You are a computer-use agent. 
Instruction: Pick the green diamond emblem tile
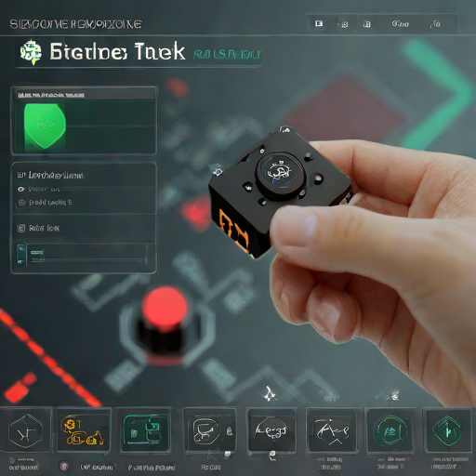point(447,430)
